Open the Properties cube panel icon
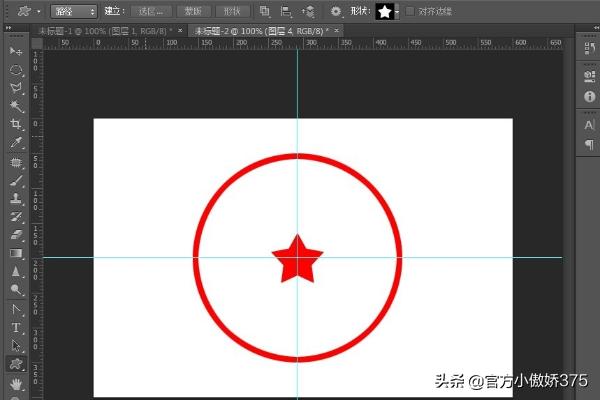This screenshot has width=600, height=400. [590, 76]
